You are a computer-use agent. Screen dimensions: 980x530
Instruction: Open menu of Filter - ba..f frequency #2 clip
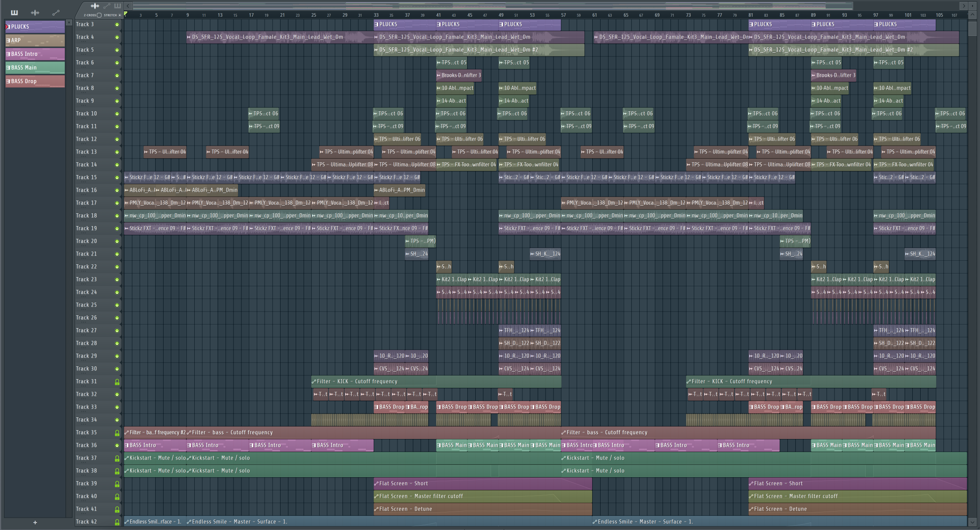[127, 432]
